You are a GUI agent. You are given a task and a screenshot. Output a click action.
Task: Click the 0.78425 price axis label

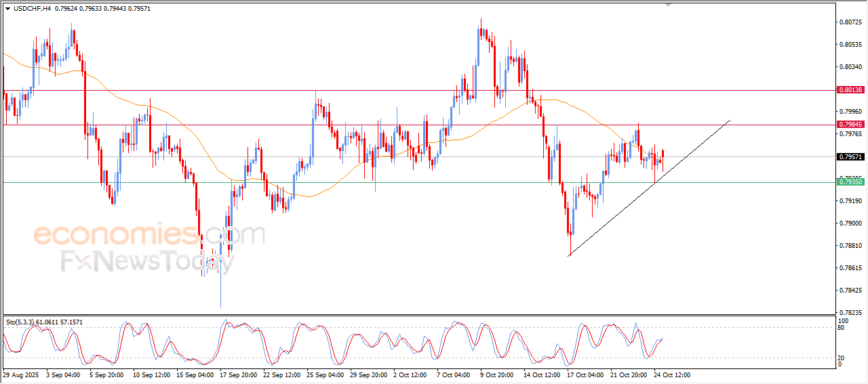[x=850, y=291]
